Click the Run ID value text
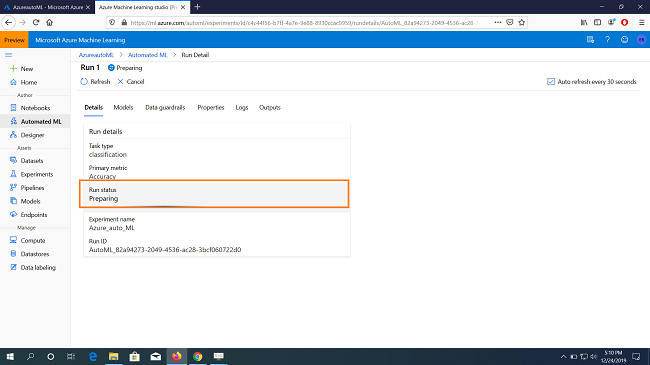650x365 pixels. (x=165, y=250)
